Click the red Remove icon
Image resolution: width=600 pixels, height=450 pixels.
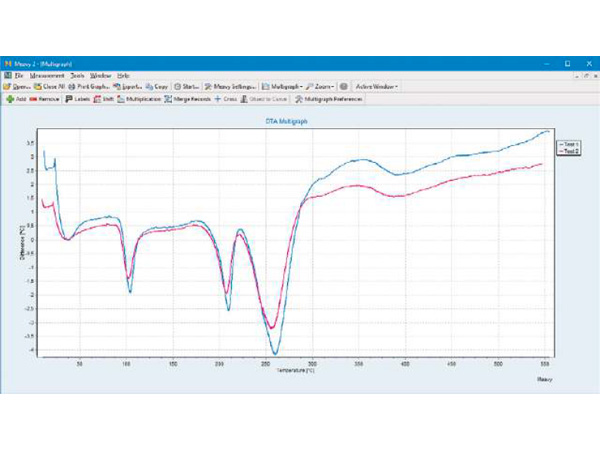(46, 99)
